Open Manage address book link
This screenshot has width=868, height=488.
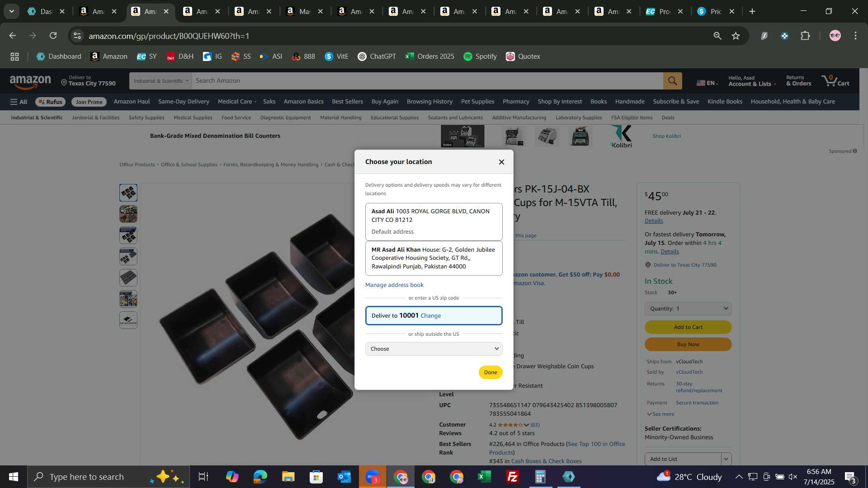[x=394, y=285]
